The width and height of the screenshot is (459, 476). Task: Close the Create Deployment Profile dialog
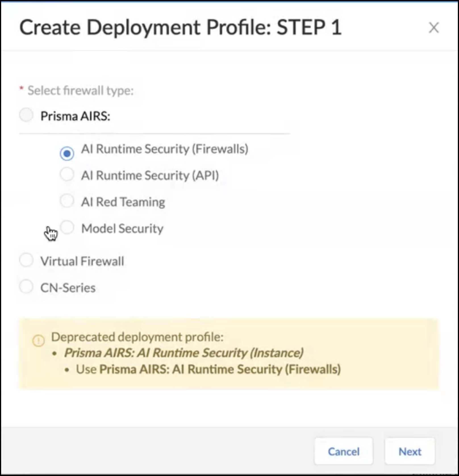[x=434, y=28]
